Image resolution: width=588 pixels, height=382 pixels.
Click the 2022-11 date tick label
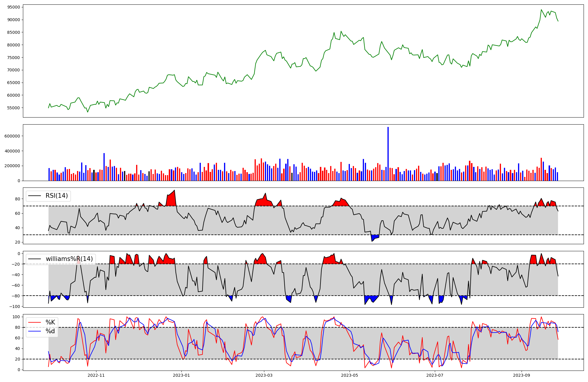pyautogui.click(x=96, y=375)
